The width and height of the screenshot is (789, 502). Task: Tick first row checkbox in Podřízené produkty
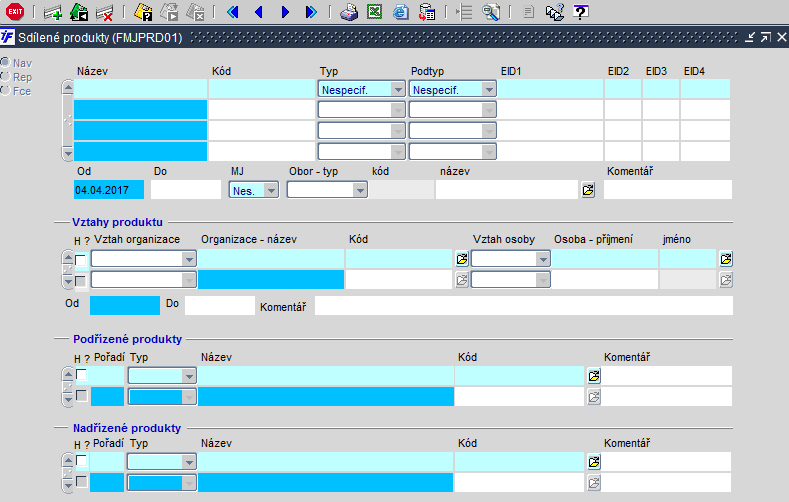pyautogui.click(x=82, y=375)
